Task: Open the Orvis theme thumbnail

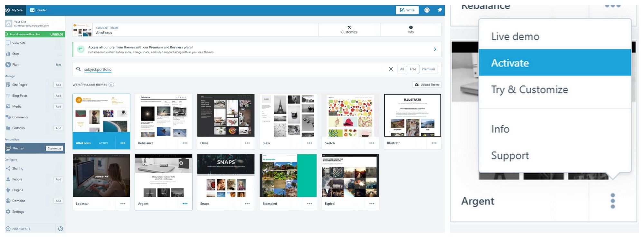Action: pyautogui.click(x=226, y=115)
